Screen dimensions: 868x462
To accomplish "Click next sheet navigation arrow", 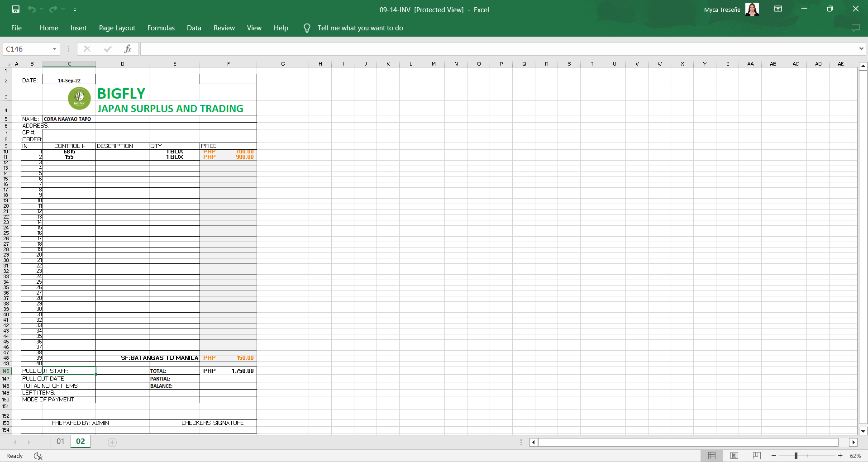I will tap(29, 443).
